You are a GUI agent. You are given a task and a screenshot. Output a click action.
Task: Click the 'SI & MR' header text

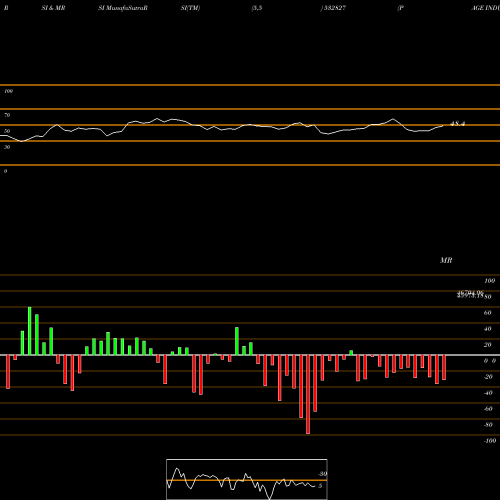(53, 8)
